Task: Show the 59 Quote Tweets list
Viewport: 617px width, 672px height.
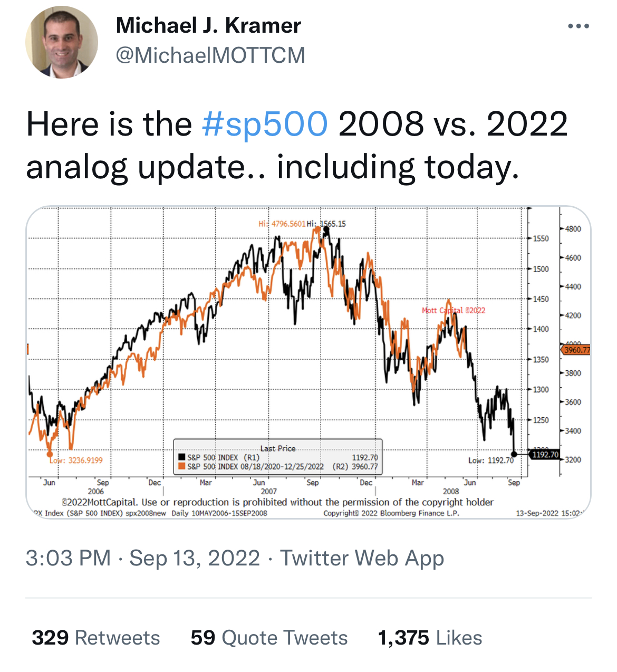Action: click(269, 638)
